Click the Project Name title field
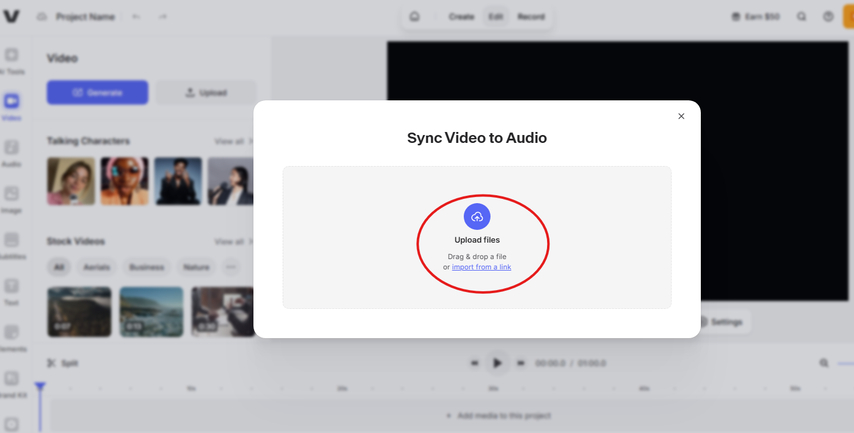 pos(86,17)
